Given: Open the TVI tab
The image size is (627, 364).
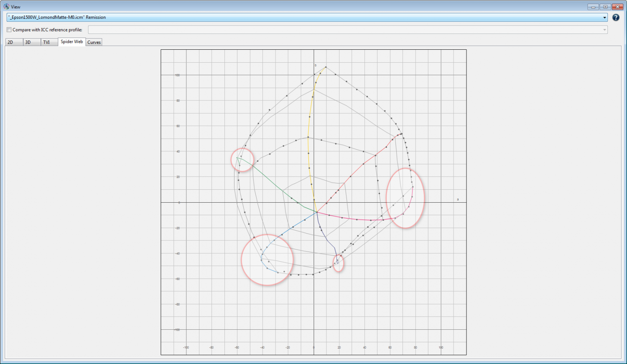Looking at the screenshot, I should pyautogui.click(x=49, y=42).
